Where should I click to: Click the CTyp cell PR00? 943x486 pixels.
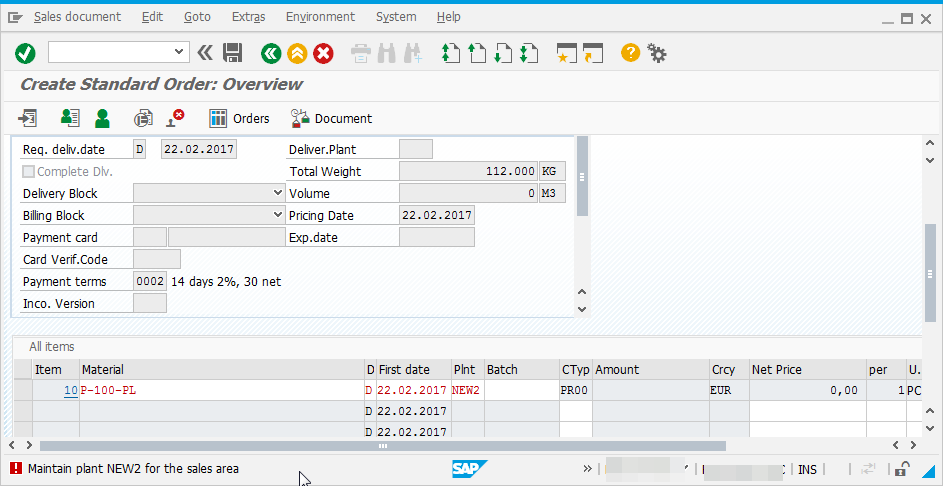tap(576, 390)
